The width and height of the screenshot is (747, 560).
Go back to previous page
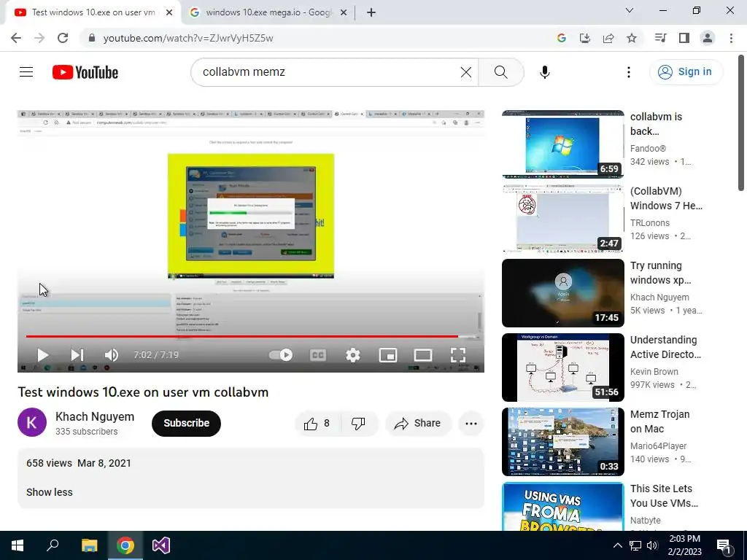tap(16, 38)
